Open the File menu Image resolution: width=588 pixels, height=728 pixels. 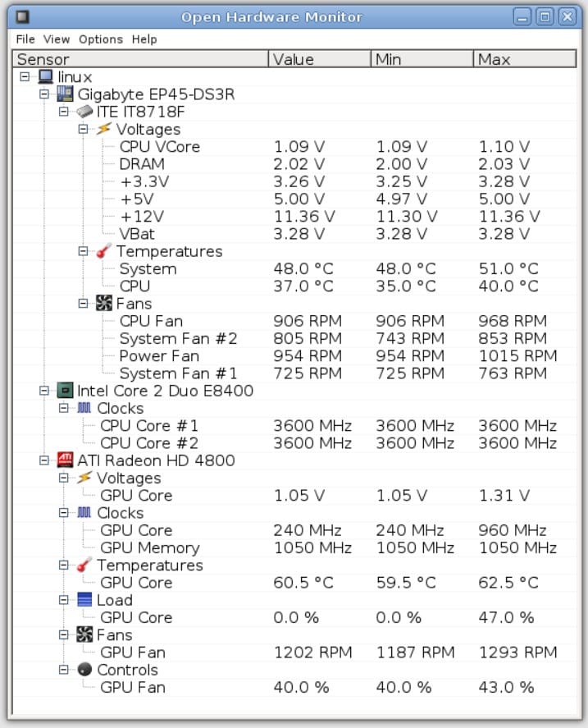(25, 39)
